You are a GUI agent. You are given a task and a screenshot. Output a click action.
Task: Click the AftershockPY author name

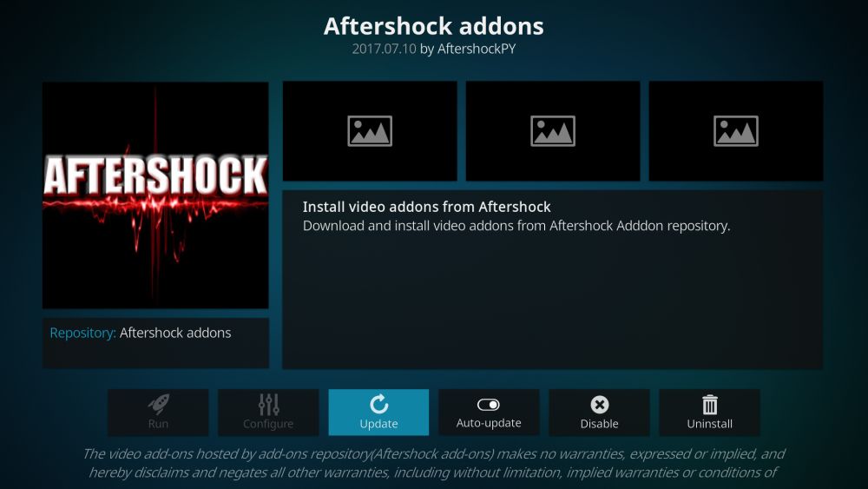tap(477, 49)
